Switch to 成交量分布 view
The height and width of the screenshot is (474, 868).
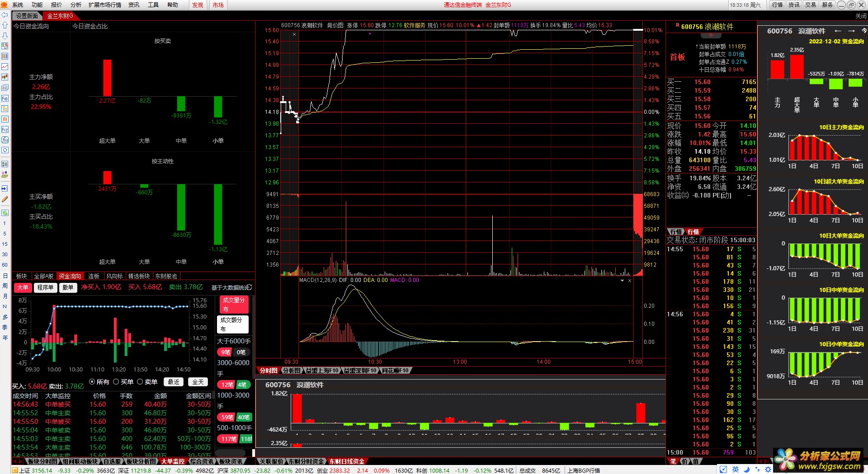(234, 305)
